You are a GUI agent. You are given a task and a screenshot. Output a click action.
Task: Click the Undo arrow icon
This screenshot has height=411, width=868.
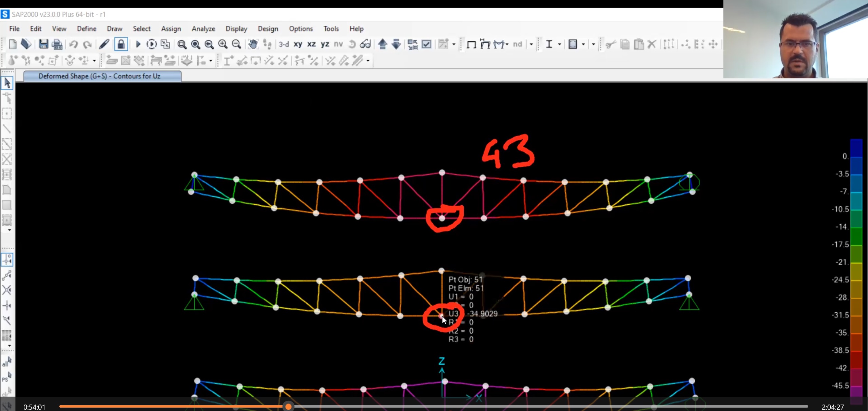pyautogui.click(x=73, y=44)
